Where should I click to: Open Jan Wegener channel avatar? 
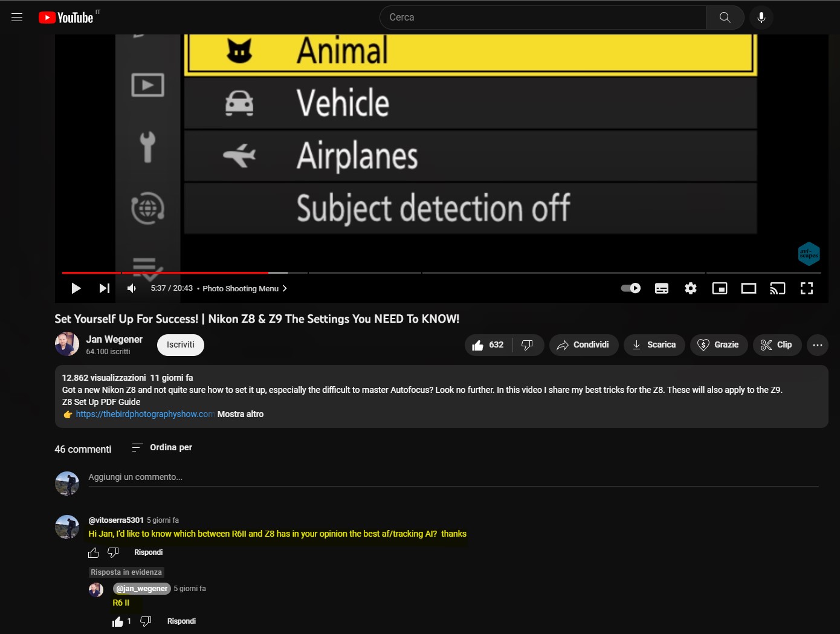coord(67,344)
